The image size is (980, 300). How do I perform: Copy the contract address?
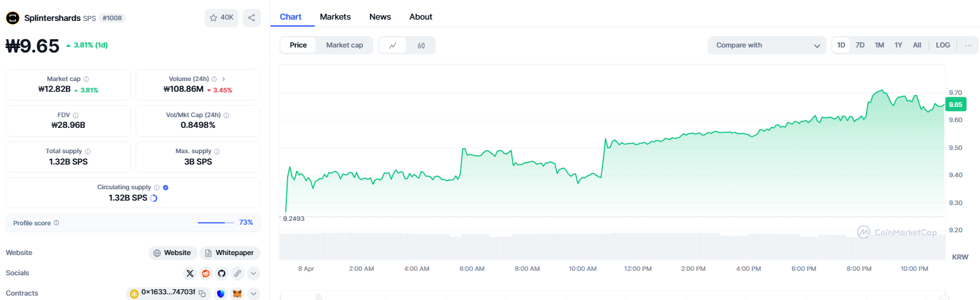click(x=202, y=294)
